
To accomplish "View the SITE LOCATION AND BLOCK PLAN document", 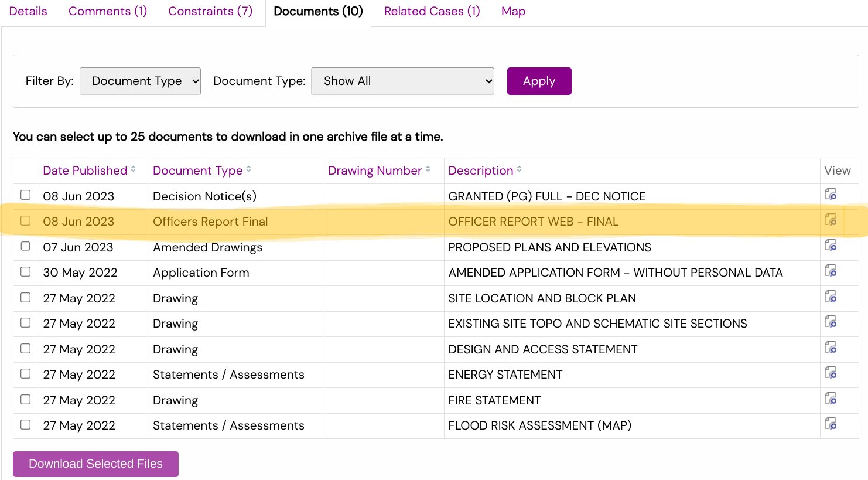I will (x=831, y=297).
